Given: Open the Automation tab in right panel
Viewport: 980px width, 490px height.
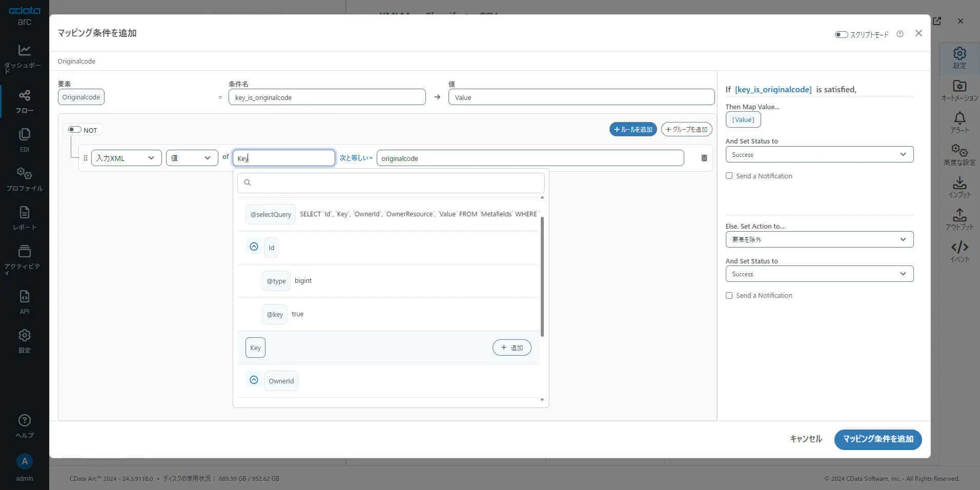Looking at the screenshot, I should pyautogui.click(x=959, y=90).
